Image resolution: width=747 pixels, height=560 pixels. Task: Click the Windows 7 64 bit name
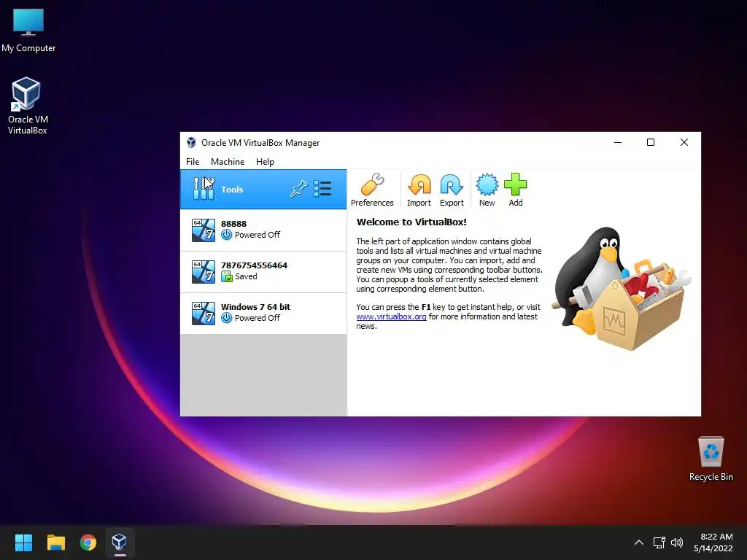tap(255, 307)
